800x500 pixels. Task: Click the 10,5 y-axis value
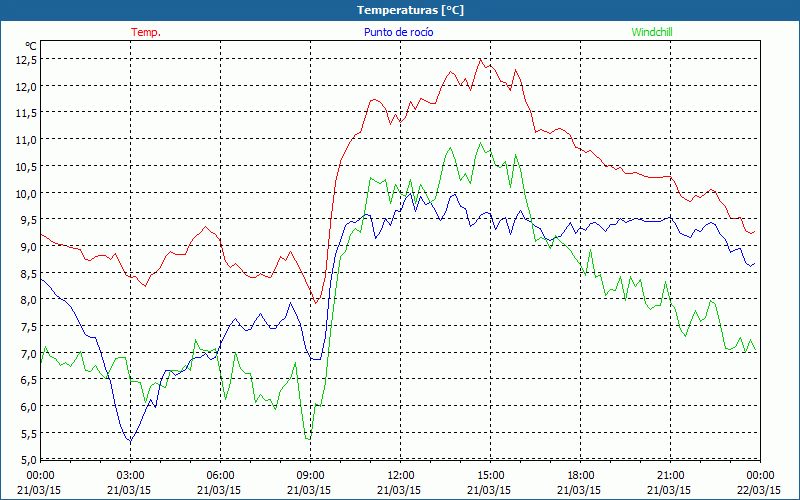pos(26,167)
